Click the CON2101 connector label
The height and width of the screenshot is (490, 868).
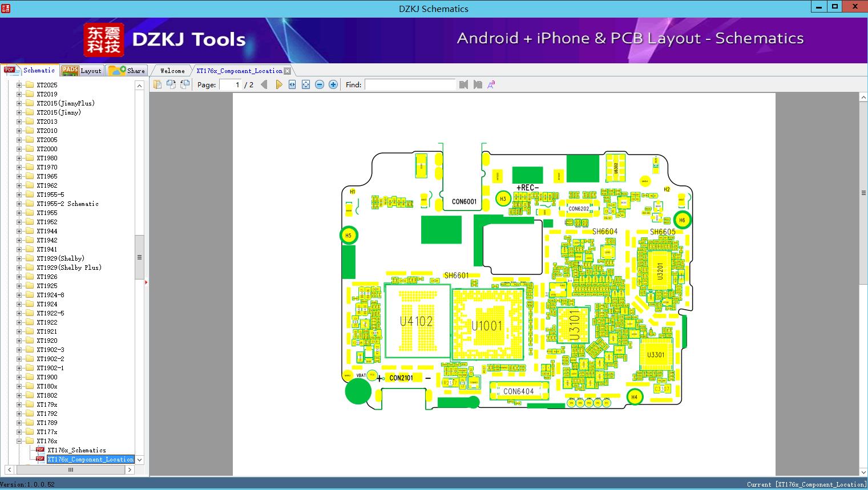(x=401, y=378)
